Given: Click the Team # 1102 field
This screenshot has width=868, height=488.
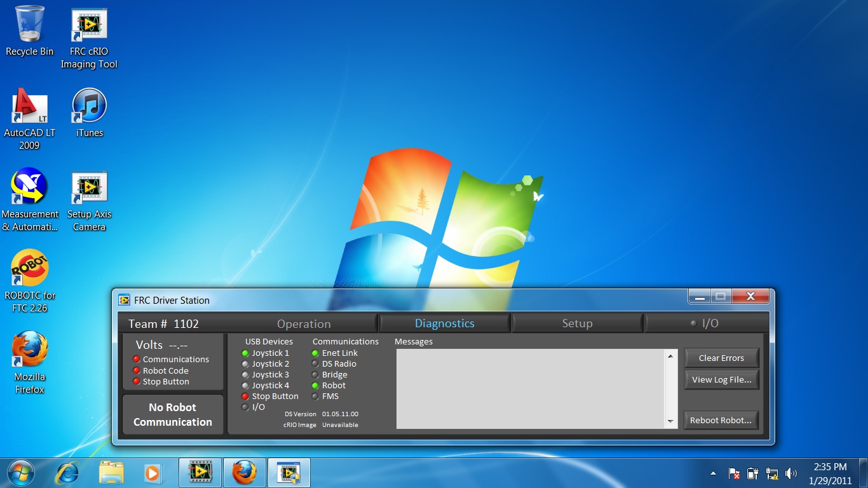Looking at the screenshot, I should pyautogui.click(x=164, y=323).
